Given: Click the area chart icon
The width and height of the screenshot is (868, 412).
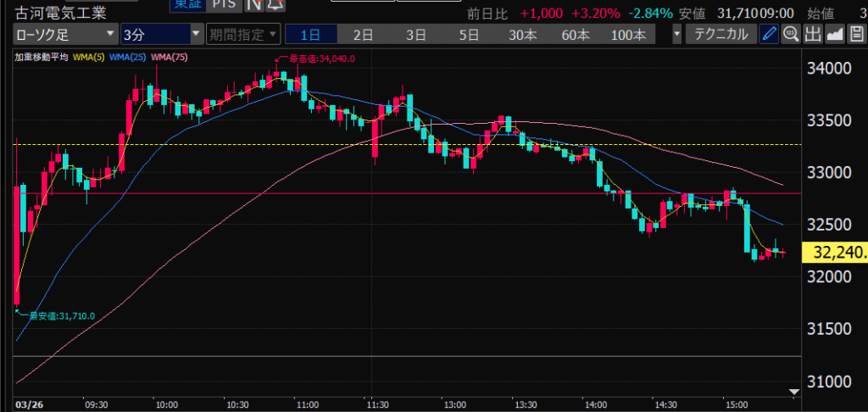Looking at the screenshot, I should [x=834, y=35].
